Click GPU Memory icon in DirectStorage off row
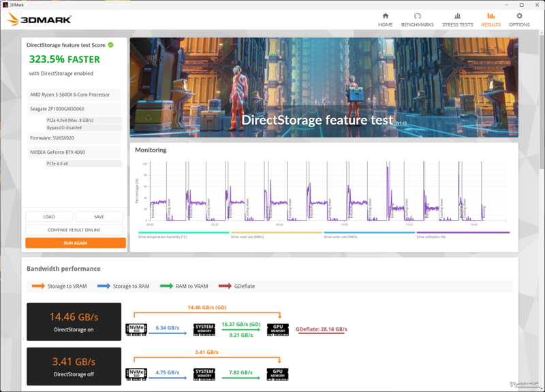 coord(278,374)
